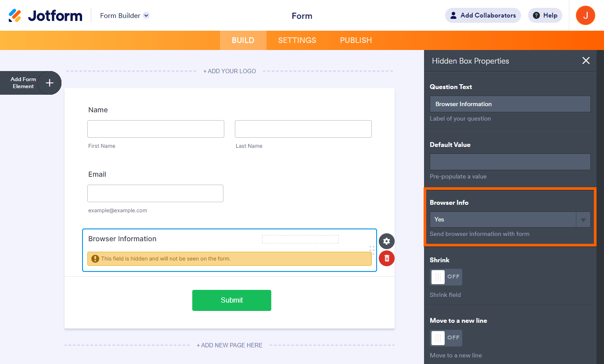Click the 'First Name' sublabel
The image size is (604, 364).
coord(102,146)
